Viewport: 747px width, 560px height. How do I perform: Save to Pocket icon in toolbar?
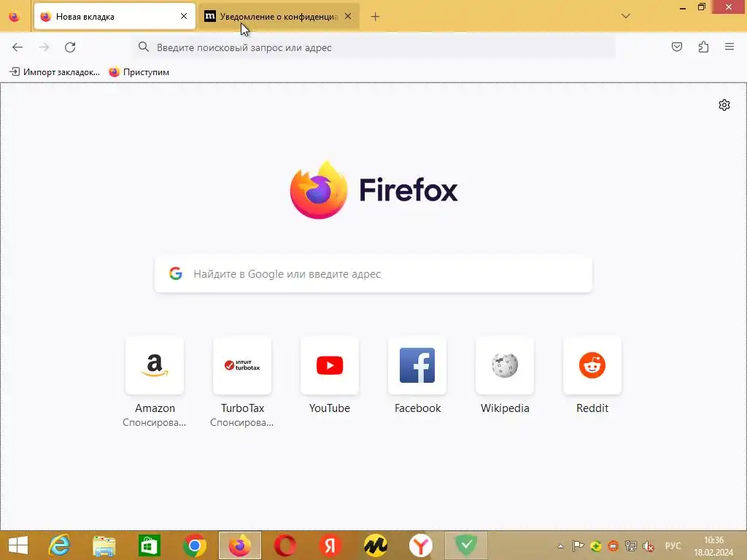pos(676,47)
